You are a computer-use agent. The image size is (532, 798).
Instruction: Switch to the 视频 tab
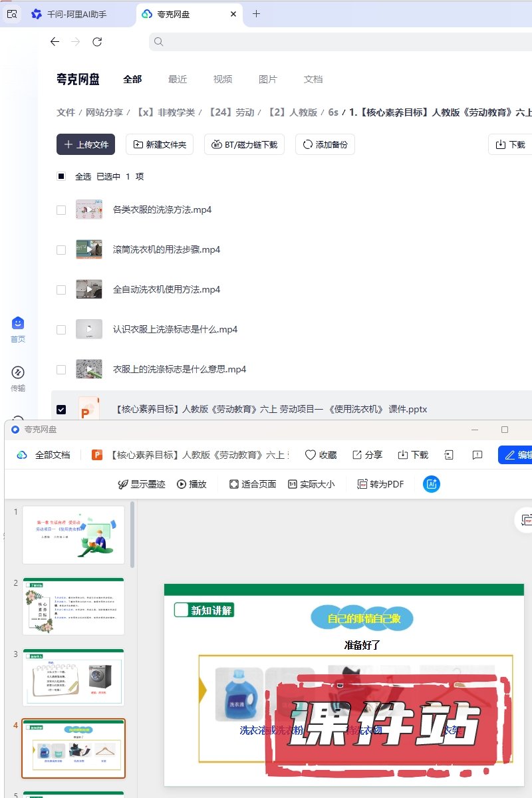(x=223, y=79)
